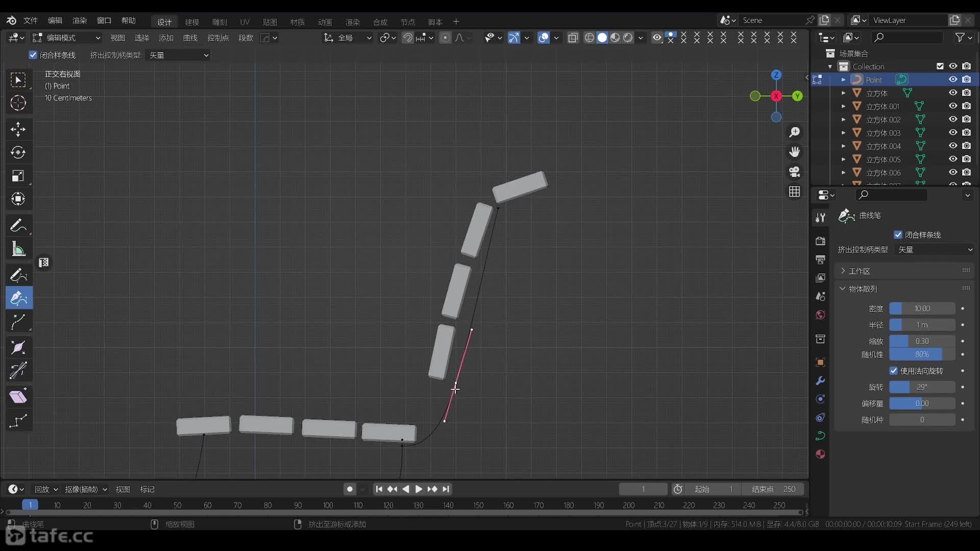Select the Move tool
The image size is (980, 551).
[x=18, y=130]
